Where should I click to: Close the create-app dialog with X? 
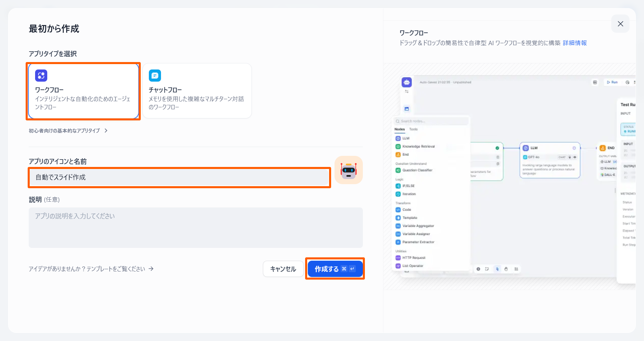click(620, 24)
